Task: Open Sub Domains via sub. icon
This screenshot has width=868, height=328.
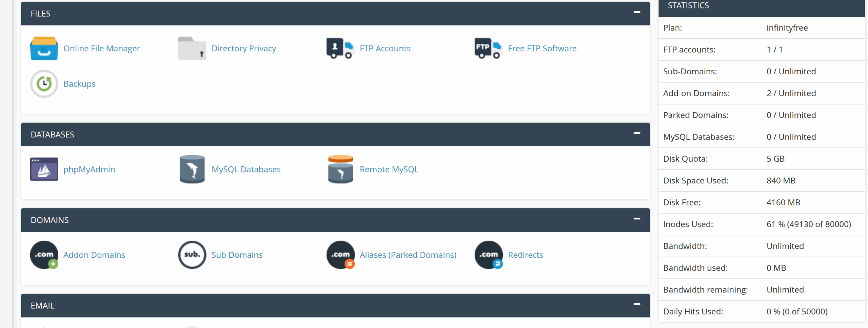Action: (192, 255)
